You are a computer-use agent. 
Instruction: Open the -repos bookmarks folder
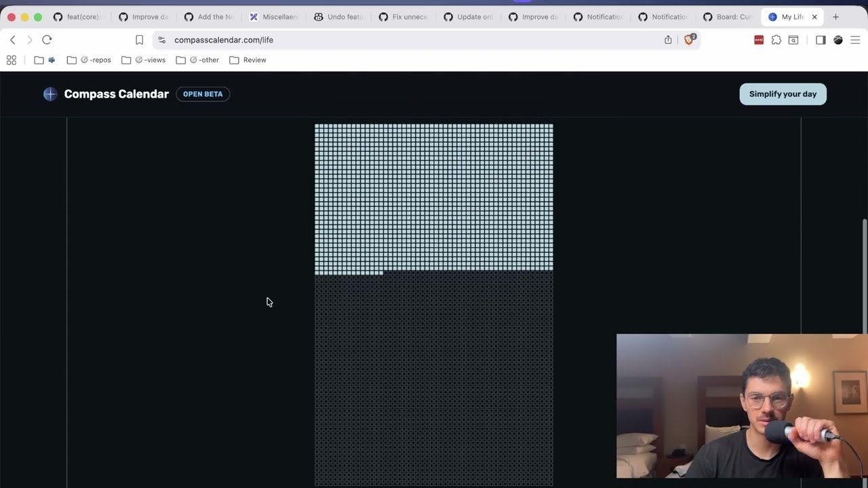(89, 60)
